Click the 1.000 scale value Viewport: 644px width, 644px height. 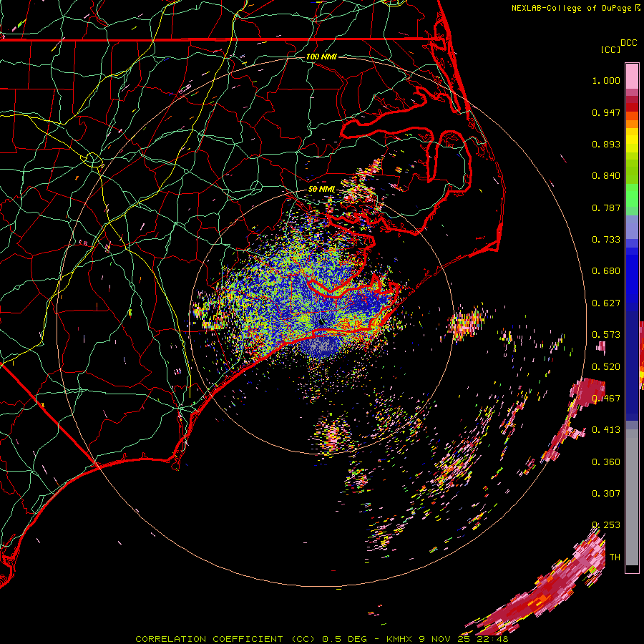click(x=606, y=80)
